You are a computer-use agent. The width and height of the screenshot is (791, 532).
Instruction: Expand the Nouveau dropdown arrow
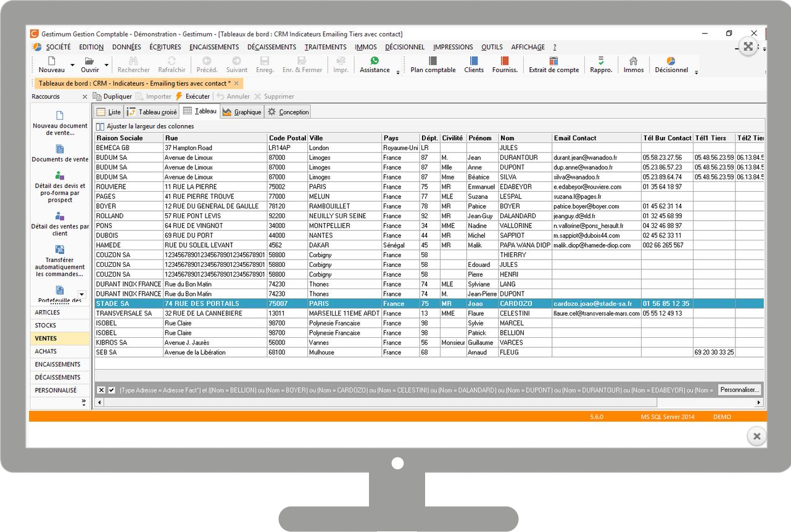[72, 65]
